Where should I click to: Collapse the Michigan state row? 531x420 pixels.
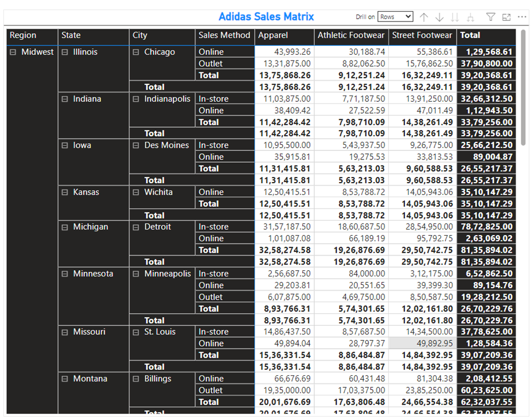tap(65, 227)
